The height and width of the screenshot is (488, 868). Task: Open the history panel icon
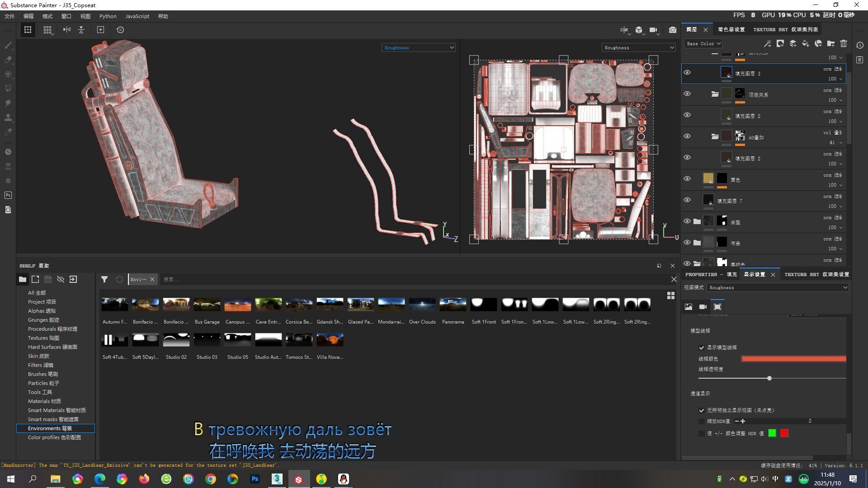coord(860,45)
